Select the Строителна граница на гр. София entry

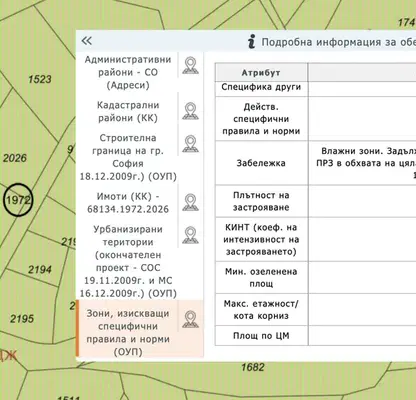coord(128,157)
